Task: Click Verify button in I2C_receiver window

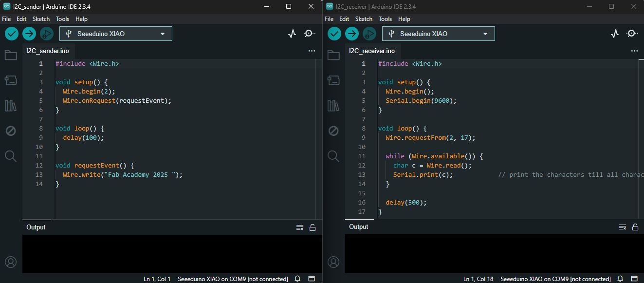Action: [x=334, y=34]
